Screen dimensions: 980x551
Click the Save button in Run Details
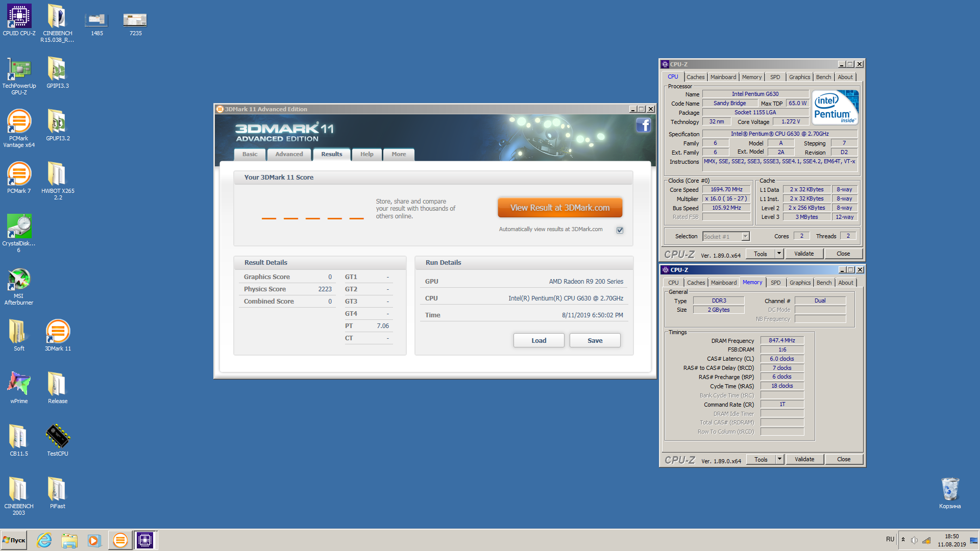pyautogui.click(x=595, y=340)
